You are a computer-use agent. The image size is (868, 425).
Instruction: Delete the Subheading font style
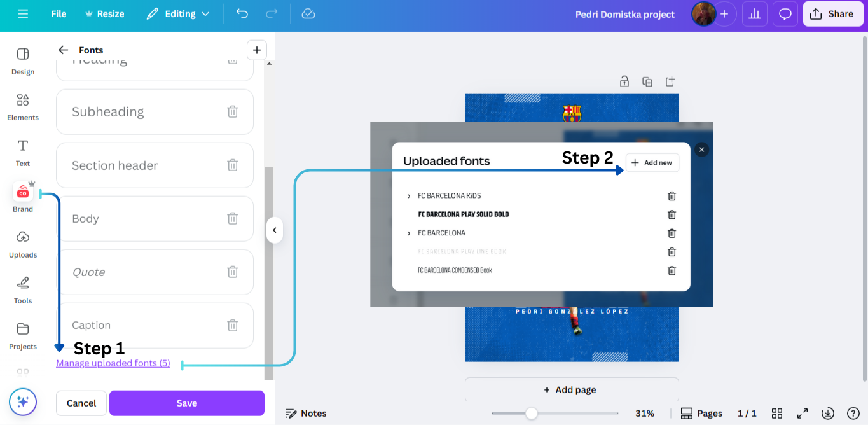pos(233,111)
